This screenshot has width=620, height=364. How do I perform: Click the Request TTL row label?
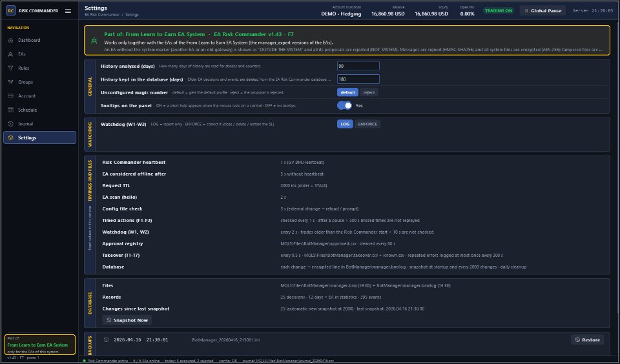click(x=116, y=186)
